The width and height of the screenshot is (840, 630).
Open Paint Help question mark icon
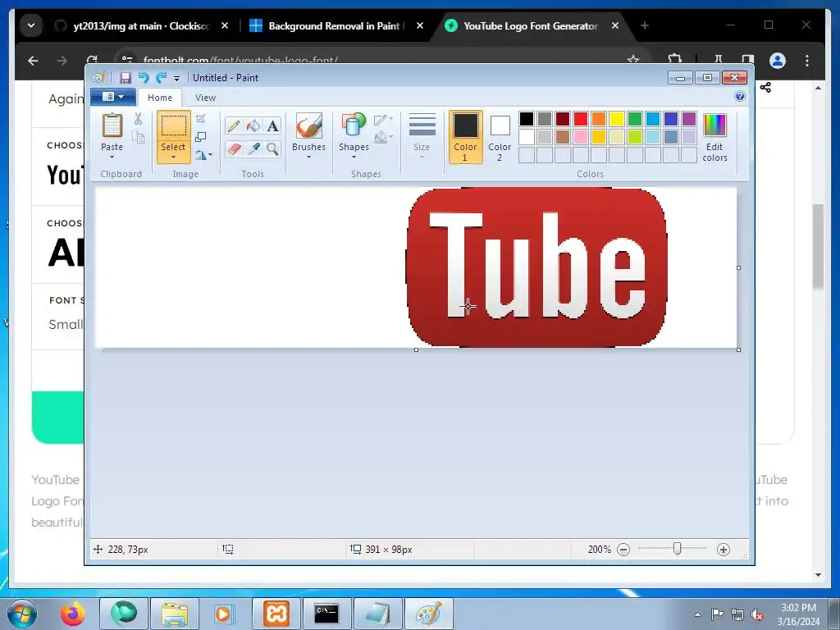tap(740, 97)
